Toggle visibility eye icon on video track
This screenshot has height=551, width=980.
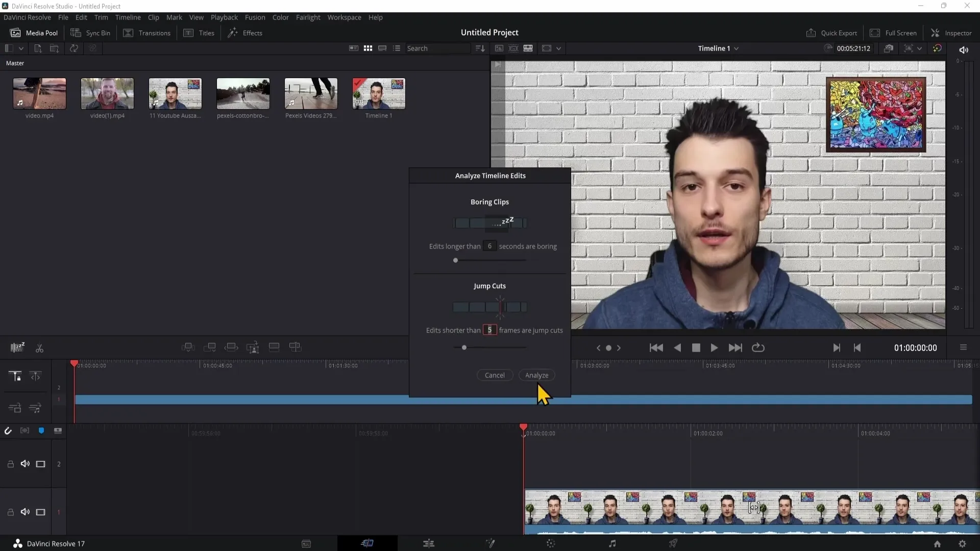(40, 512)
